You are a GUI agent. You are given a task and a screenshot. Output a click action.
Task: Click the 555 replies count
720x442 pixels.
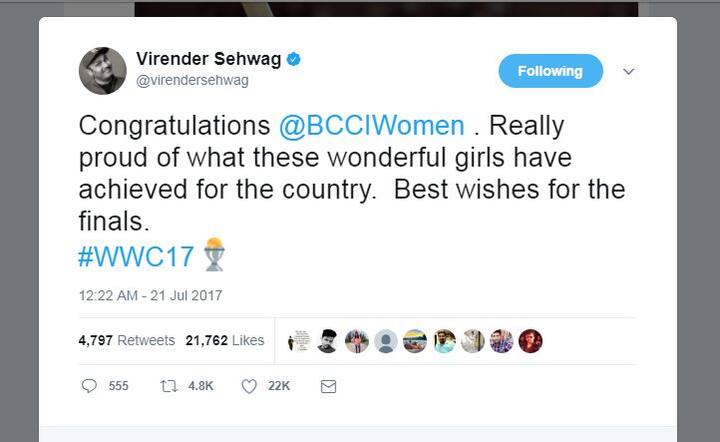click(118, 386)
